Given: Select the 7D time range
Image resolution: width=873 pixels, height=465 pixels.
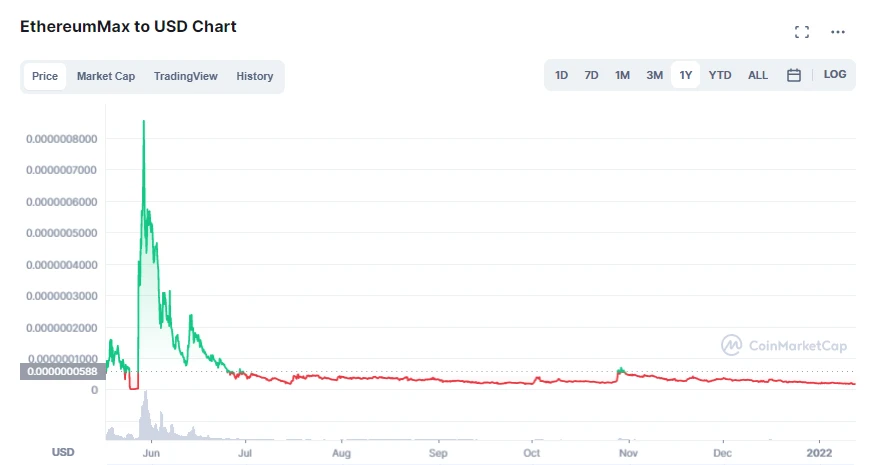Looking at the screenshot, I should click(592, 75).
